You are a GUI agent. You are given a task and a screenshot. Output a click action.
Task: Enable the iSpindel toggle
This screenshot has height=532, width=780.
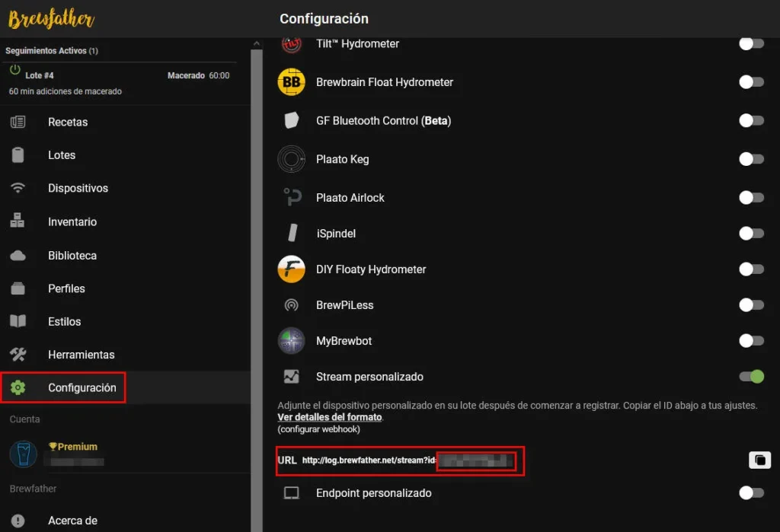(751, 233)
